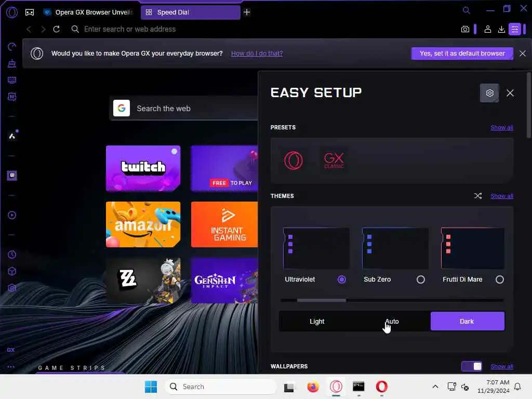Open sidebar three-dots more options
The width and height of the screenshot is (532, 399).
(x=11, y=367)
